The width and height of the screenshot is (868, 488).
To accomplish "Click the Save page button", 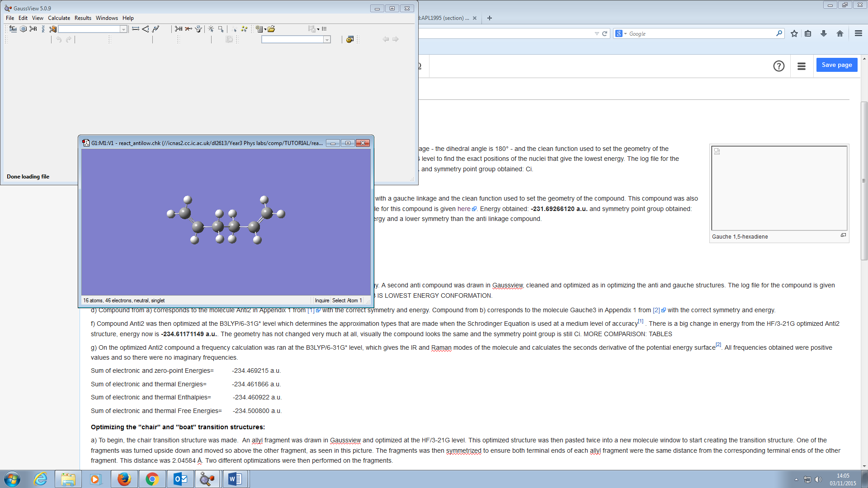I will [836, 65].
